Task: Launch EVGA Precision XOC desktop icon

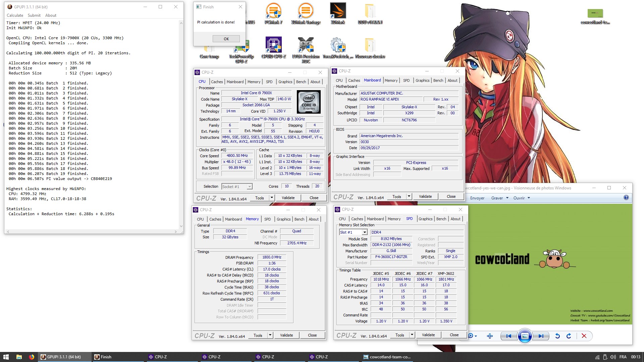Action: [x=306, y=50]
